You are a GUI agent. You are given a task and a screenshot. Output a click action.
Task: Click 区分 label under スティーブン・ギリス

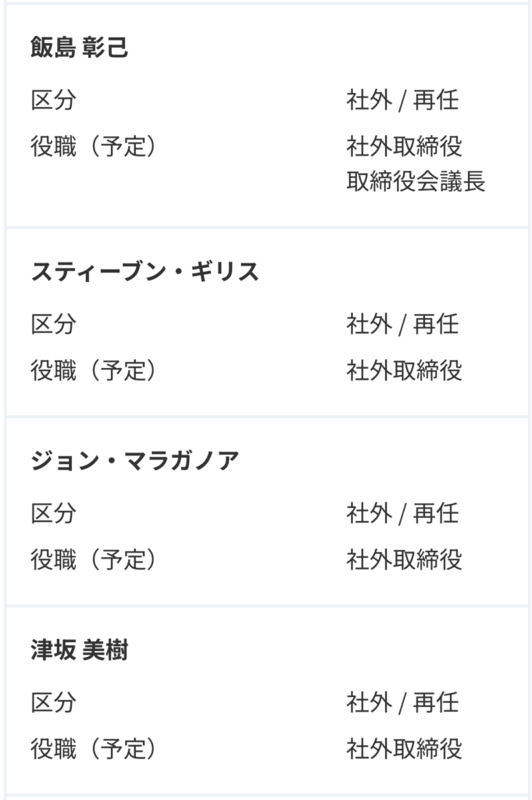point(53,324)
